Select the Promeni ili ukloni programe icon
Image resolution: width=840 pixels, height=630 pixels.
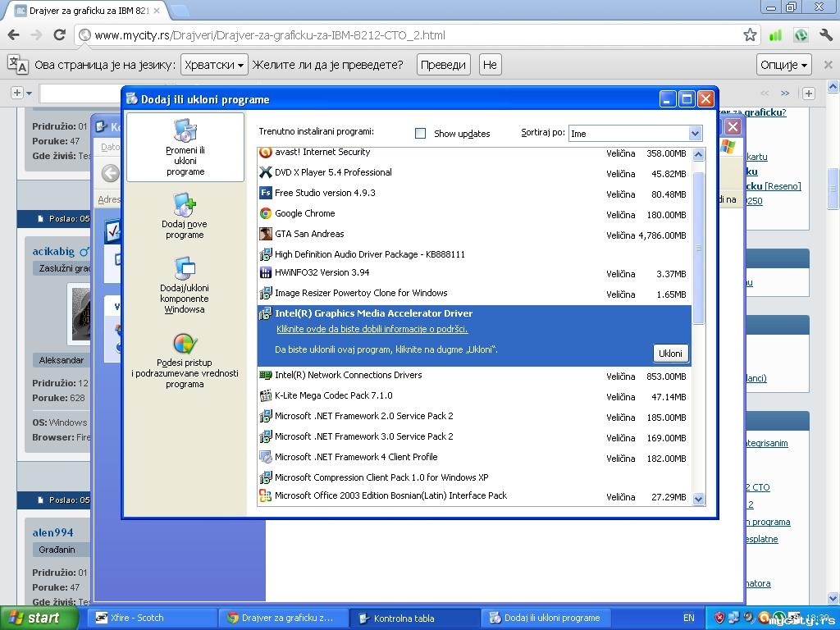[x=185, y=130]
